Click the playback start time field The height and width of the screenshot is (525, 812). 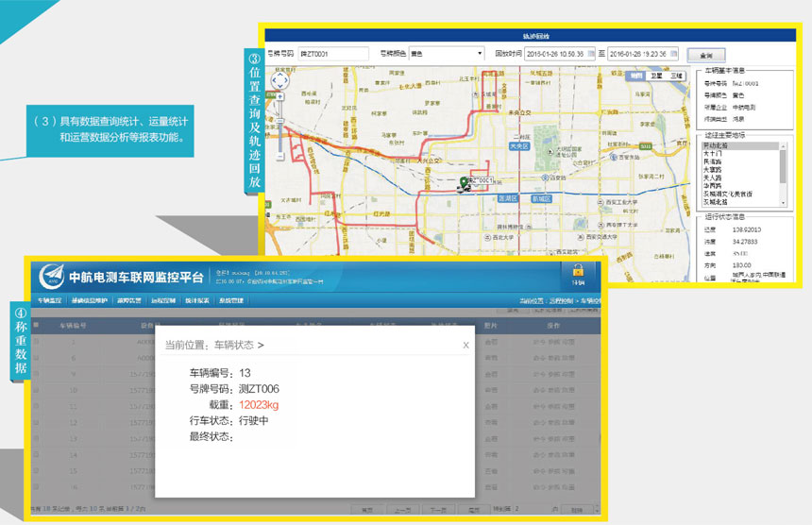click(560, 53)
